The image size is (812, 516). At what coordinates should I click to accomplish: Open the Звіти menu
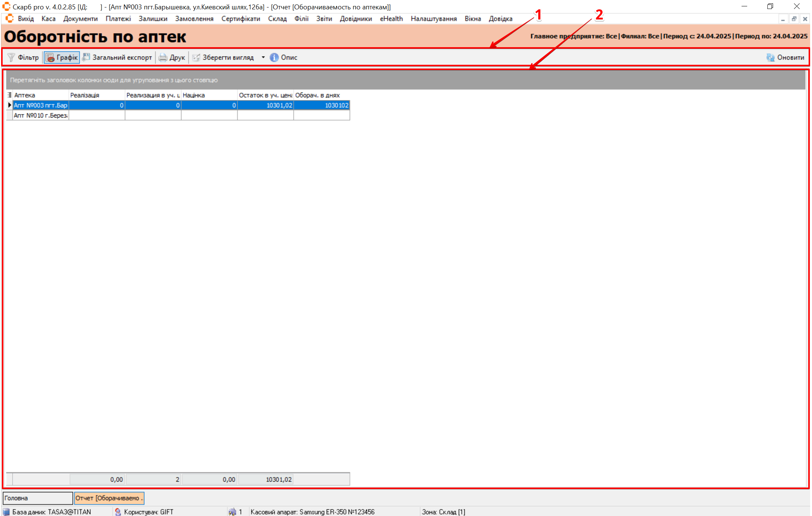pyautogui.click(x=324, y=19)
